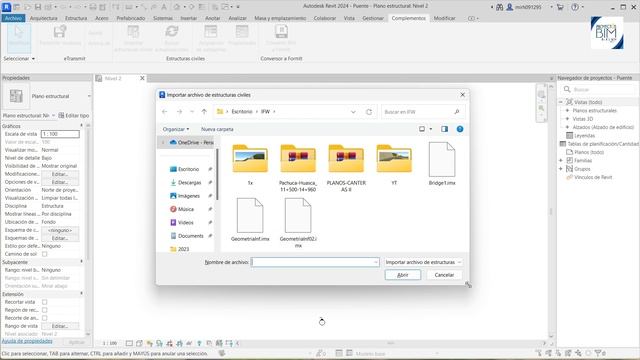The image size is (640, 360).
Task: Open Imágenes in dialog sidebar
Action: pyautogui.click(x=189, y=196)
